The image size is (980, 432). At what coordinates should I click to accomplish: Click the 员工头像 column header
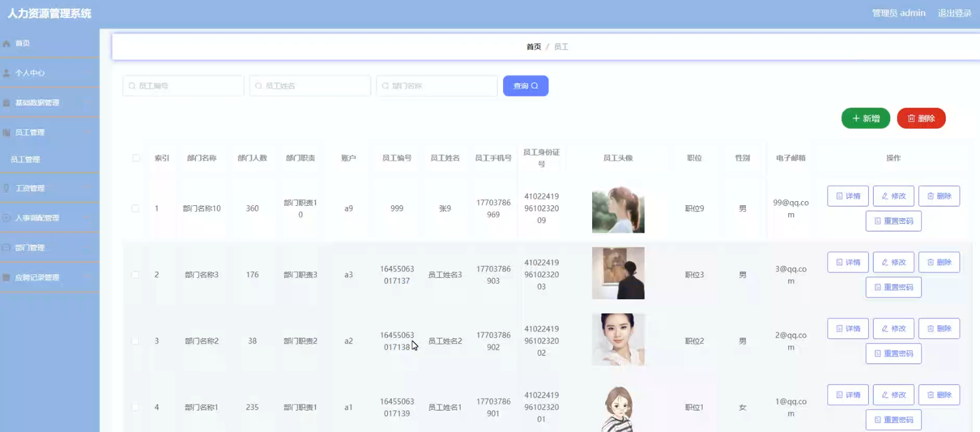pyautogui.click(x=618, y=158)
